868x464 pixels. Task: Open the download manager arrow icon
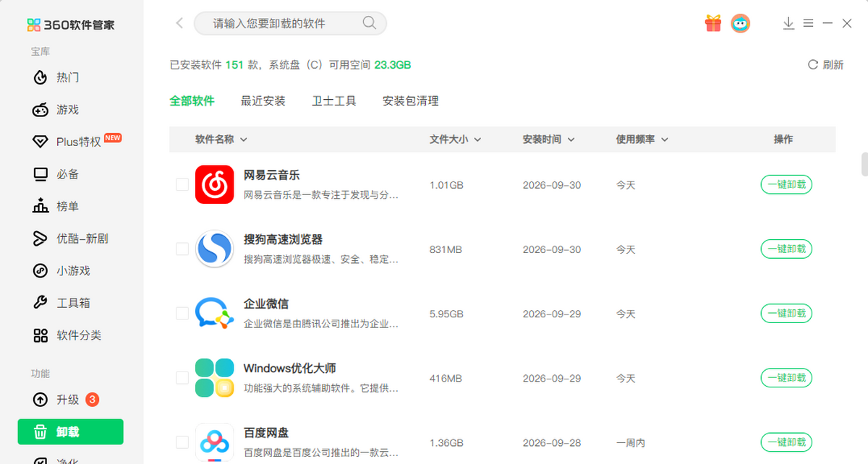coord(788,23)
